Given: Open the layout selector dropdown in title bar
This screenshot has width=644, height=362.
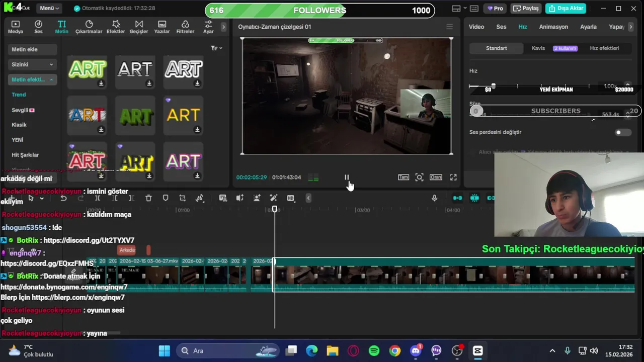Looking at the screenshot, I should 459,9.
